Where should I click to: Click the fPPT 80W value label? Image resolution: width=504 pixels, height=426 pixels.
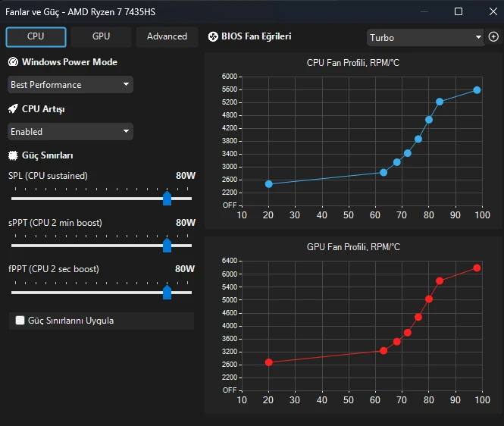pyautogui.click(x=185, y=269)
